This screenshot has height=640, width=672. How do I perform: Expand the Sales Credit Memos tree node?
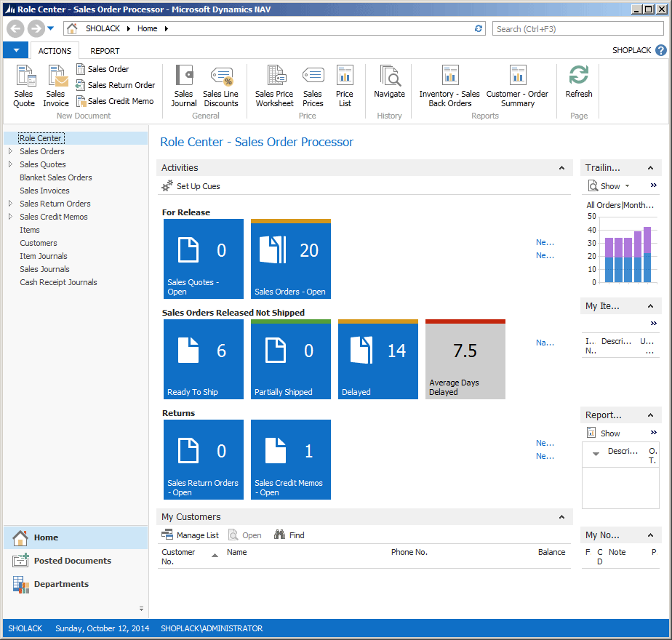[x=11, y=217]
